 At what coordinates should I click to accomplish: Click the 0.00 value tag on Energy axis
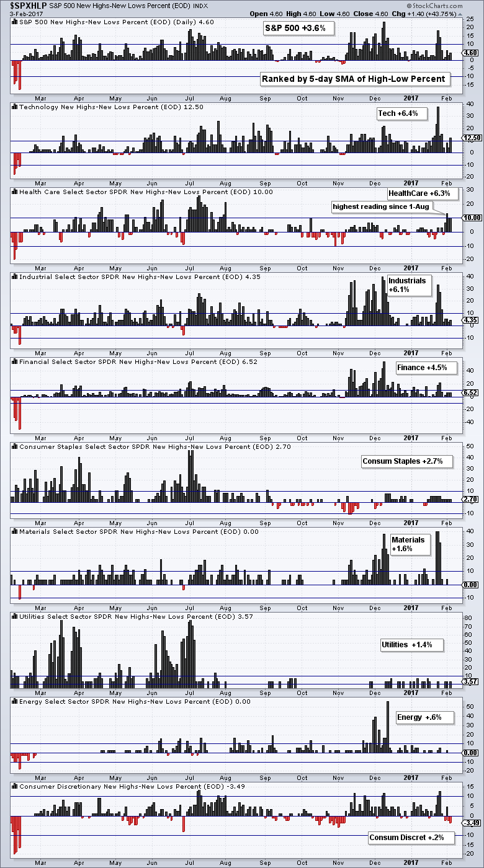click(471, 753)
